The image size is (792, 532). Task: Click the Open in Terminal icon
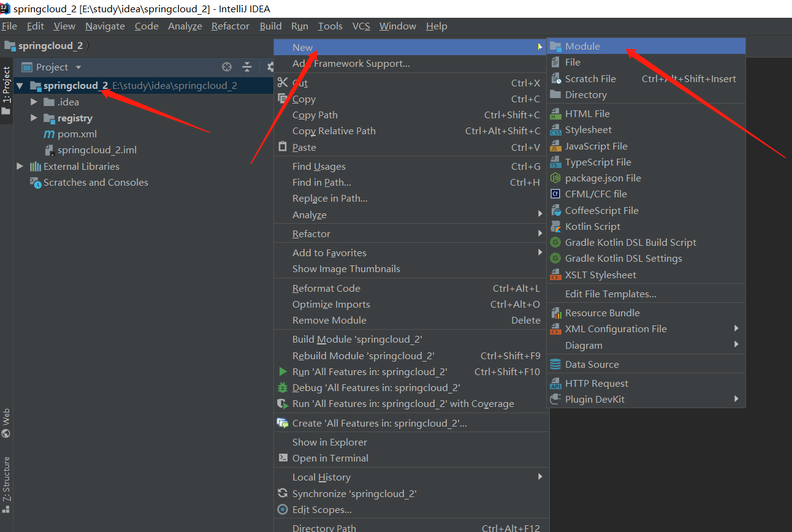(x=283, y=458)
